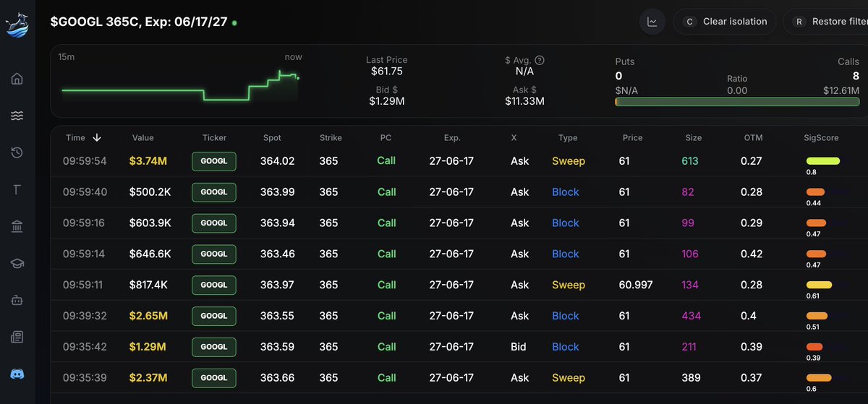Click the Ticker column header

point(214,137)
